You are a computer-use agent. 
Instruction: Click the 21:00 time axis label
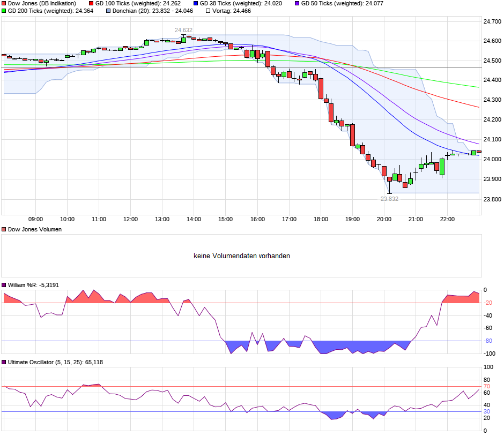[x=416, y=219]
